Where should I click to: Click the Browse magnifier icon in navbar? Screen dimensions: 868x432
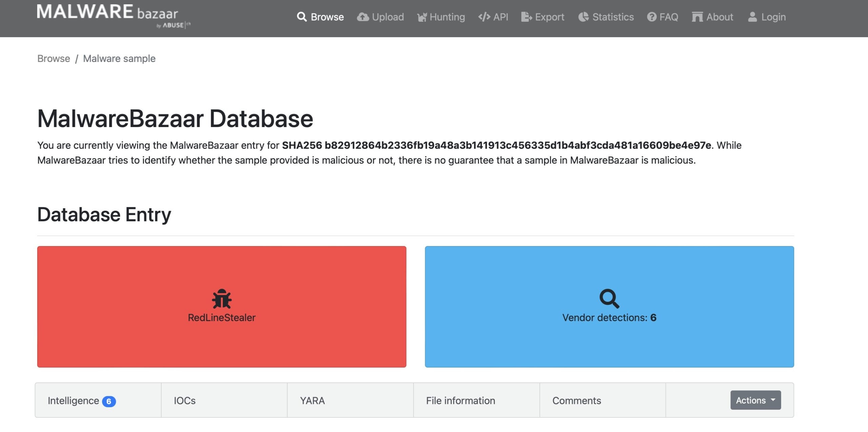301,17
